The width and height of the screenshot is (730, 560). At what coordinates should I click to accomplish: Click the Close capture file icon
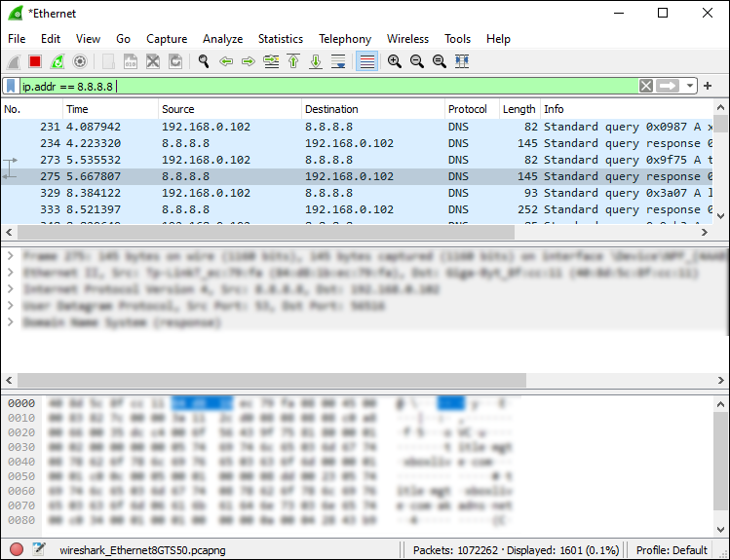tap(153, 61)
